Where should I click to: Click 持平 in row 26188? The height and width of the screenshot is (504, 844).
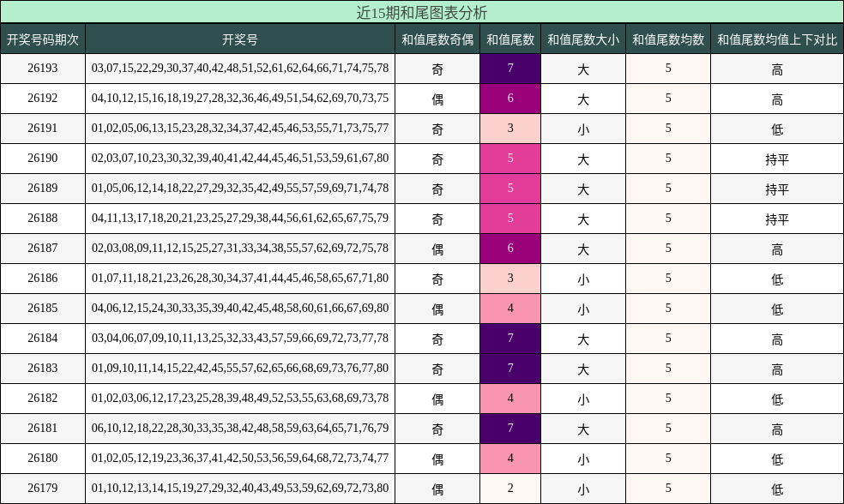(777, 219)
